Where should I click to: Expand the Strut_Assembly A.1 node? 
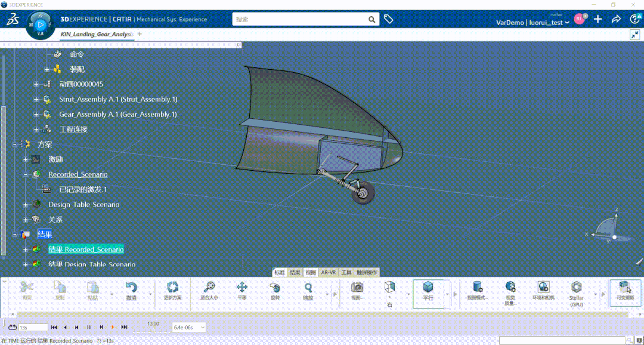pyautogui.click(x=36, y=100)
